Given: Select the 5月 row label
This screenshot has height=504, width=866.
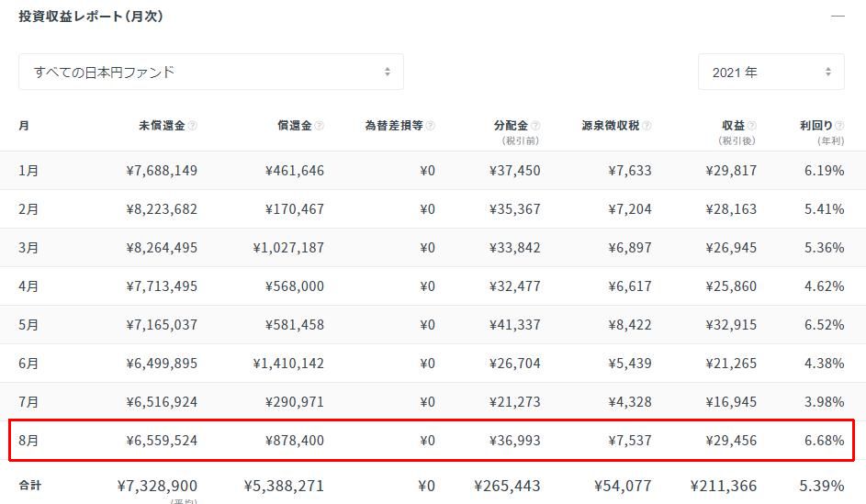Looking at the screenshot, I should click(28, 325).
